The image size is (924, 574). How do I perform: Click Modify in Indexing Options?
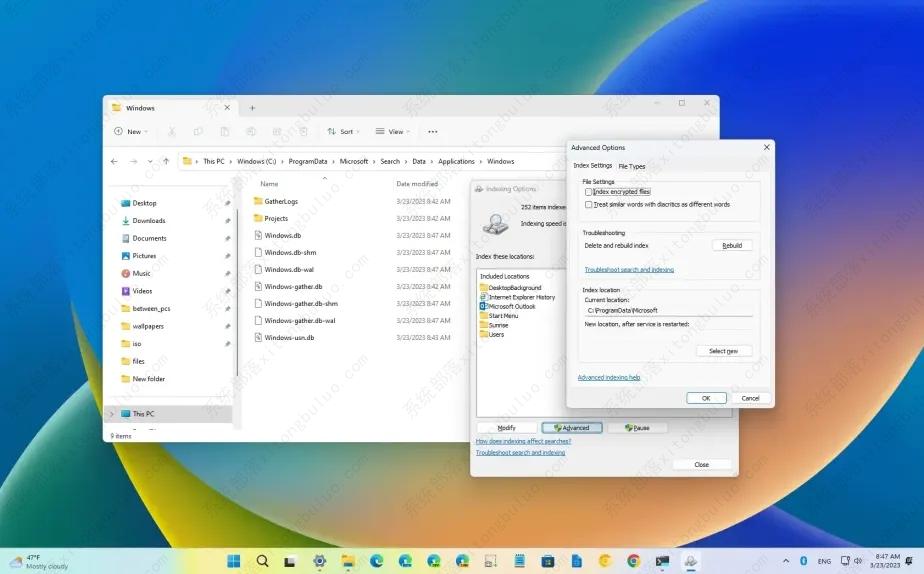[507, 428]
